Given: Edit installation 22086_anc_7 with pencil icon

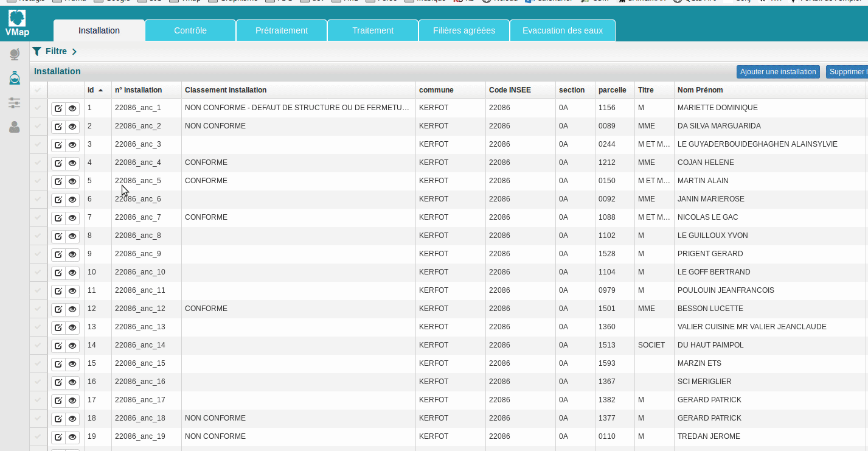Looking at the screenshot, I should pos(58,219).
